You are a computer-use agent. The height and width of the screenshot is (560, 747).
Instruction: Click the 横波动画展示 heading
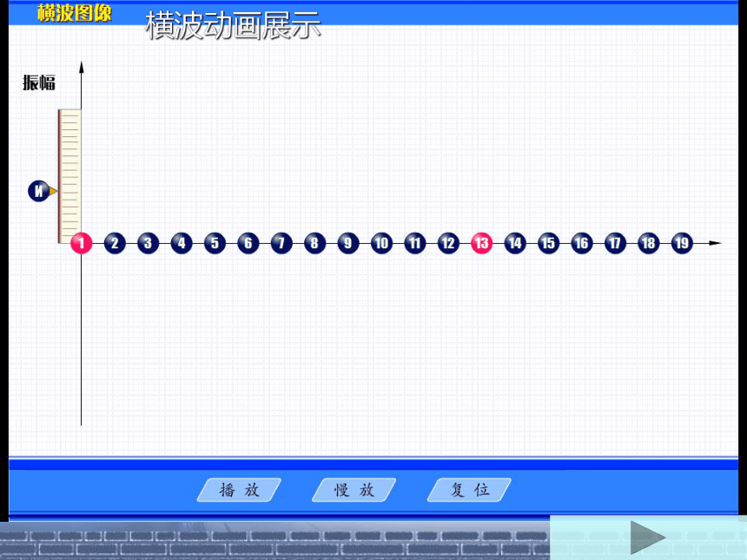tap(233, 25)
